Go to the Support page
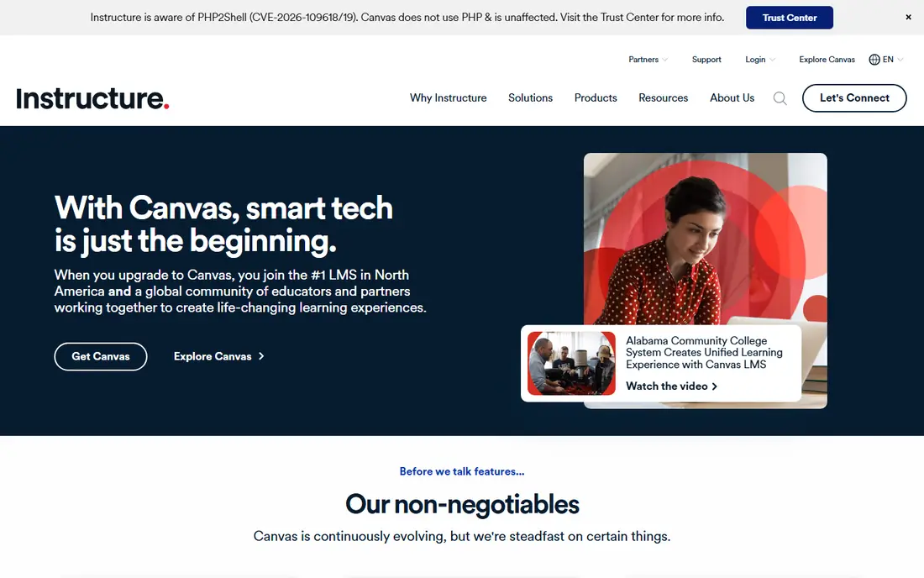 point(706,60)
